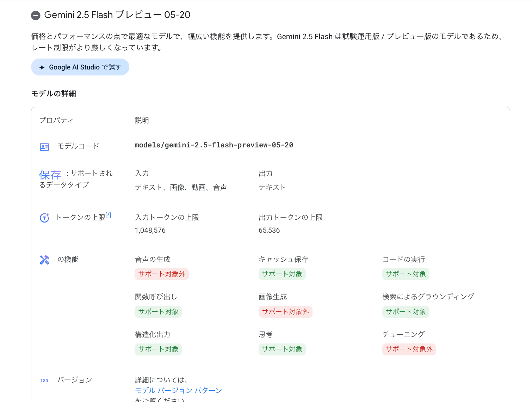Viewport: 532px width, 402px height.
Task: Click the tools icon next to の機能
Action: coord(44,260)
